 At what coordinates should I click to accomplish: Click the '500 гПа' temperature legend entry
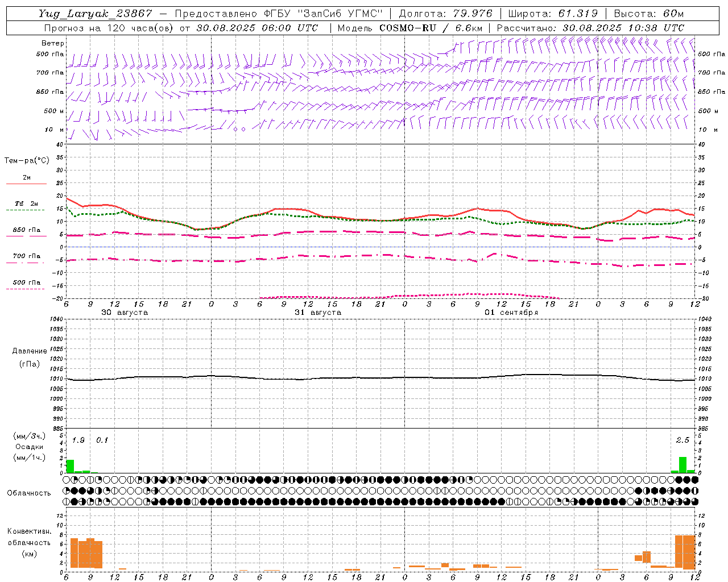tap(27, 282)
